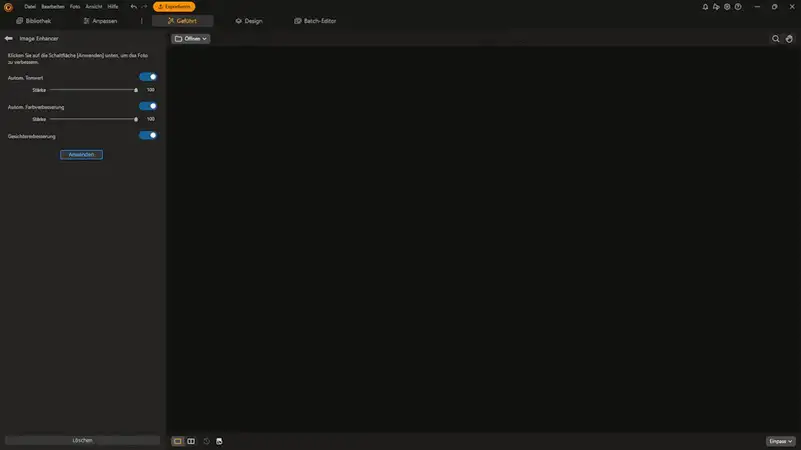This screenshot has height=450, width=801.
Task: Select the Geführt tab
Action: 182,21
